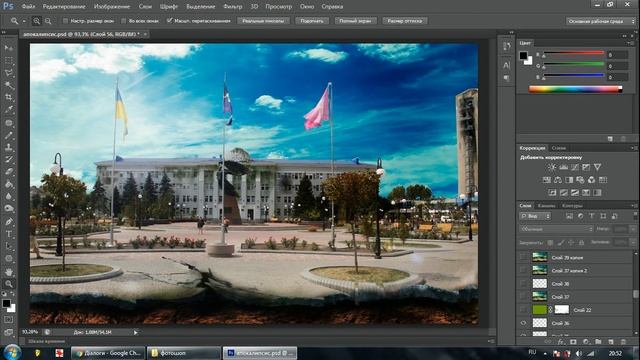The image size is (640, 360).
Task: Show layer Слой 39 копия
Action: [x=523, y=257]
